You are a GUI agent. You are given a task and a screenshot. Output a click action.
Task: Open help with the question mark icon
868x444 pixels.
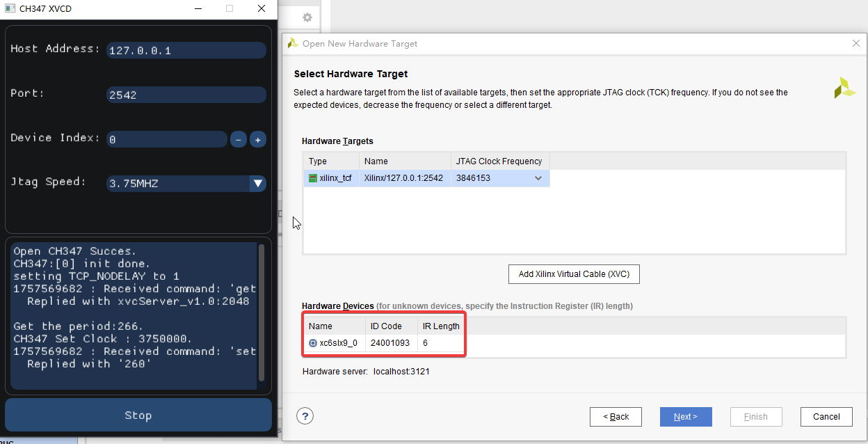click(305, 416)
